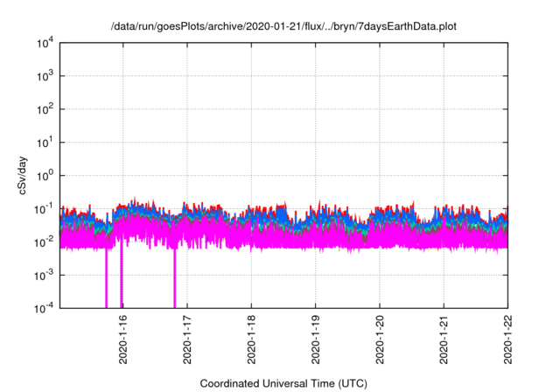Click the plot title file path text
This screenshot has width=560, height=392.
point(283,27)
